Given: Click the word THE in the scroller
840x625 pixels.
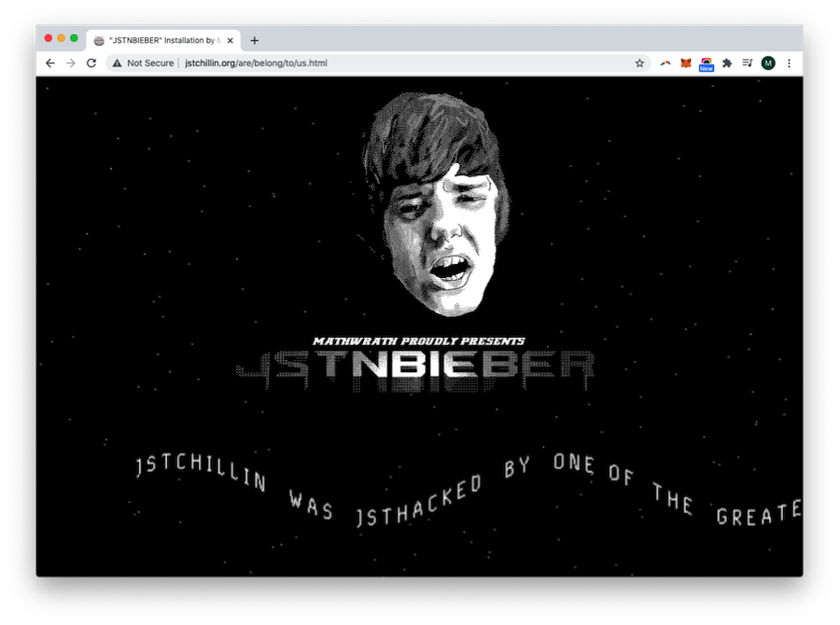Looking at the screenshot, I should tap(673, 499).
